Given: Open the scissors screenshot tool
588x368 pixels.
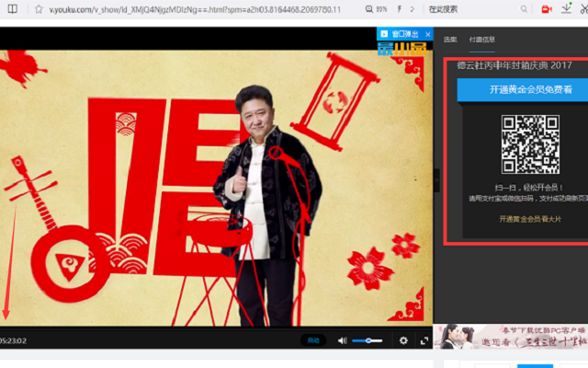Looking at the screenshot, I should [584, 9].
